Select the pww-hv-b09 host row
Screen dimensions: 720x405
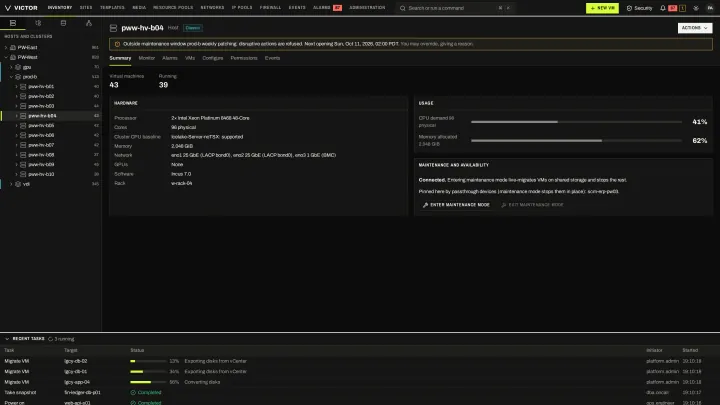coord(51,164)
